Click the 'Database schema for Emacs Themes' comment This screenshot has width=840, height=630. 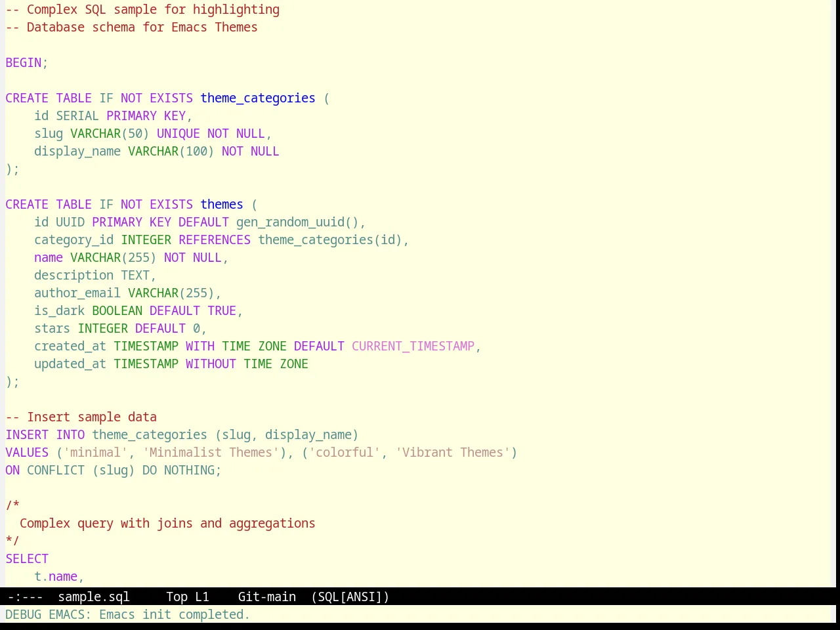point(131,27)
